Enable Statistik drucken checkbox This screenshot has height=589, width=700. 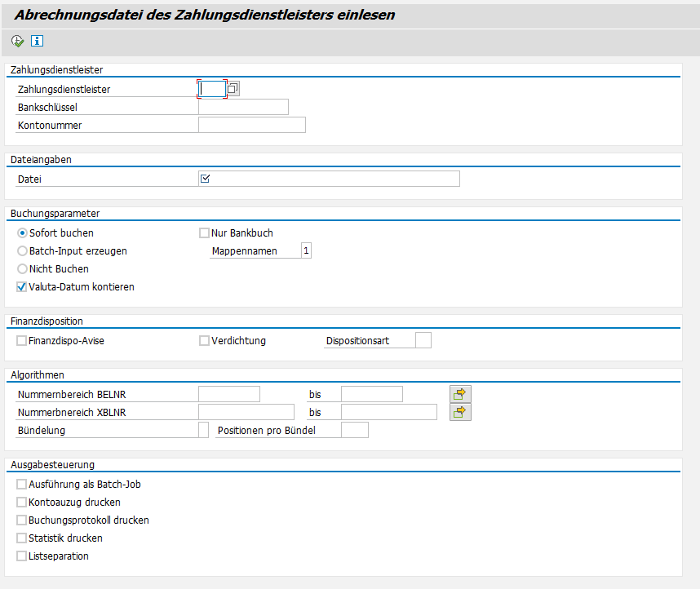22,538
